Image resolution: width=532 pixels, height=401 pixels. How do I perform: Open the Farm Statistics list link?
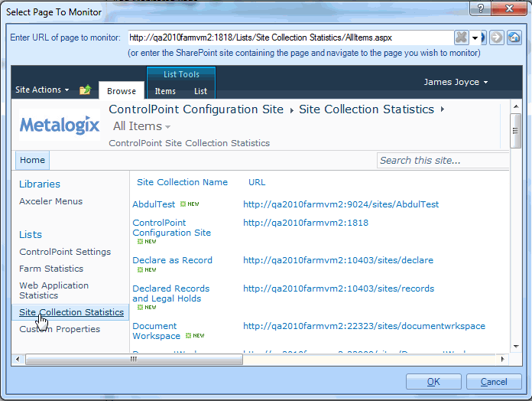(x=51, y=269)
